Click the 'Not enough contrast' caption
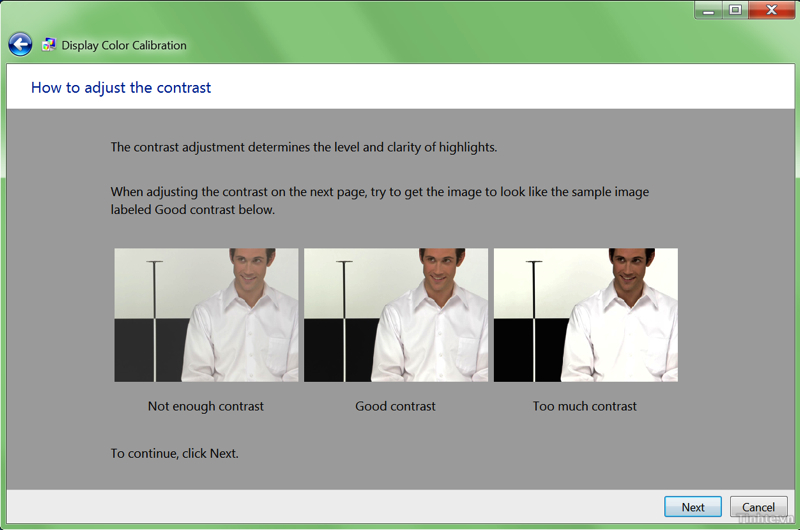 coord(206,406)
